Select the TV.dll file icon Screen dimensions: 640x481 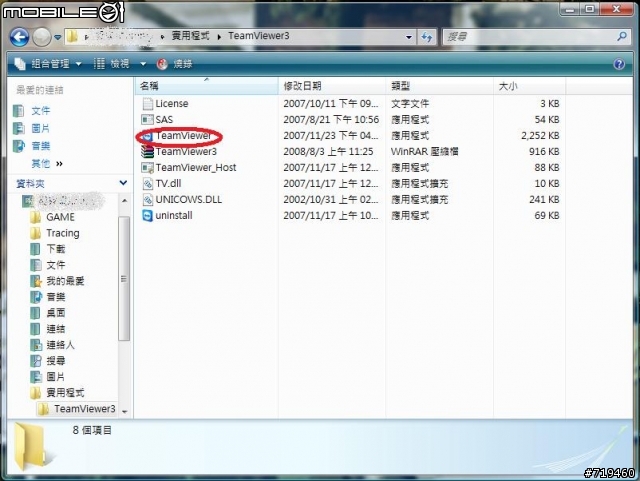point(147,183)
